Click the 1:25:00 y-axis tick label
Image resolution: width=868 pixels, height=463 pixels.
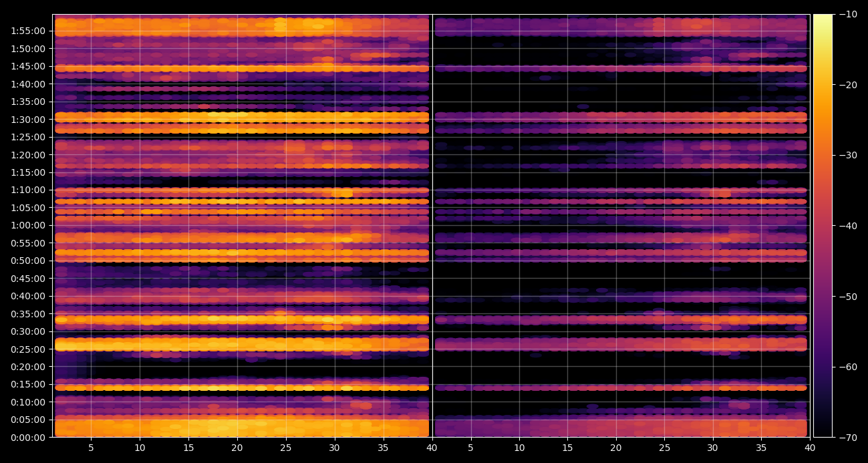click(29, 137)
